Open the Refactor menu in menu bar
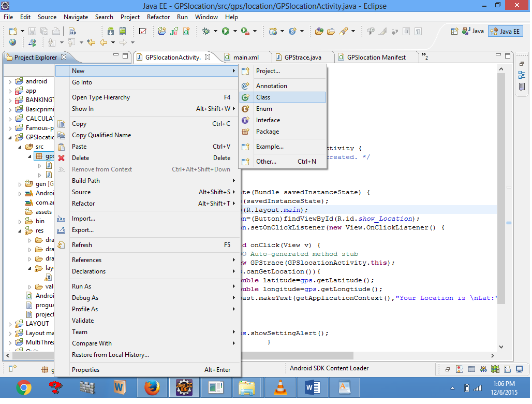This screenshot has width=532, height=404. (158, 17)
